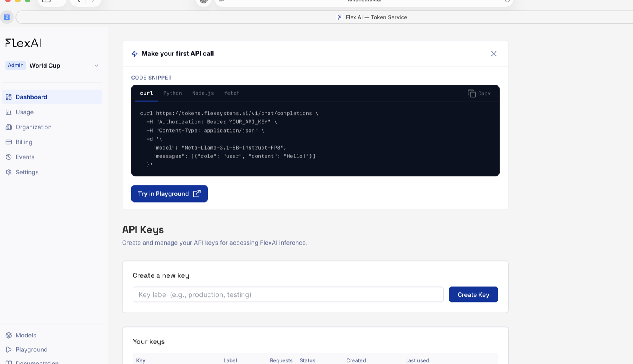Copy the code snippet
Screen dimensions: 633x364
click(x=479, y=93)
